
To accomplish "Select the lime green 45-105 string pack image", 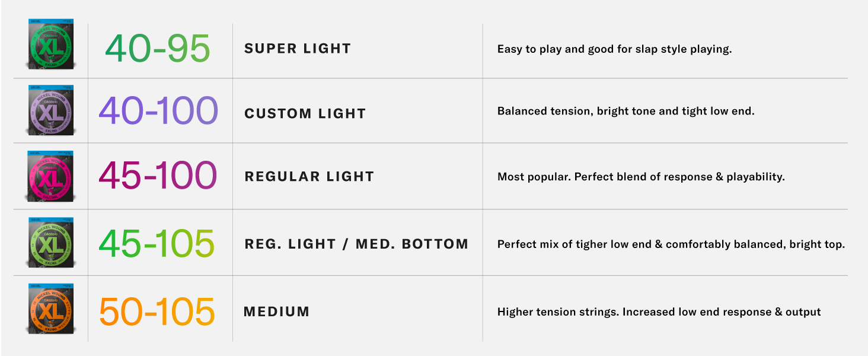I will pyautogui.click(x=51, y=243).
